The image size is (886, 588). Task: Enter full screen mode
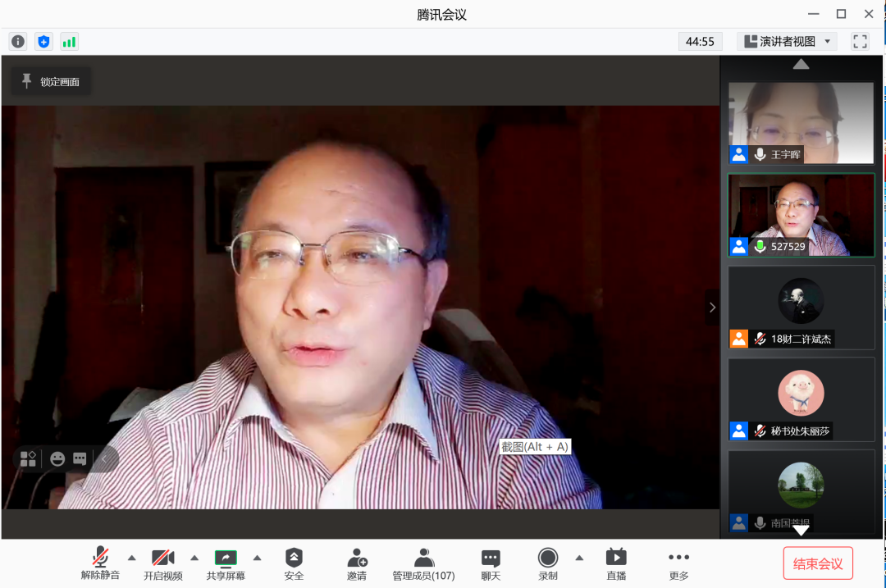pyautogui.click(x=860, y=41)
